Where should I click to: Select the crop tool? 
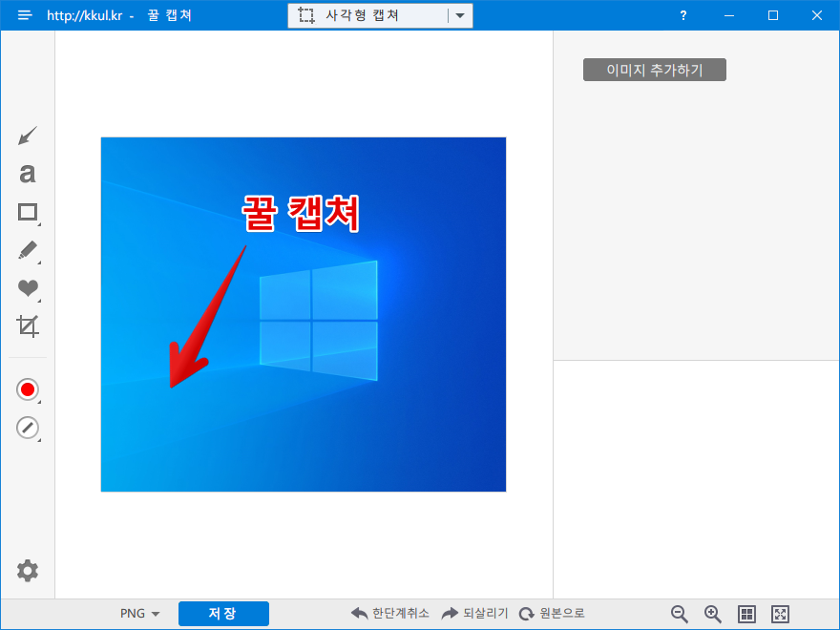click(28, 325)
